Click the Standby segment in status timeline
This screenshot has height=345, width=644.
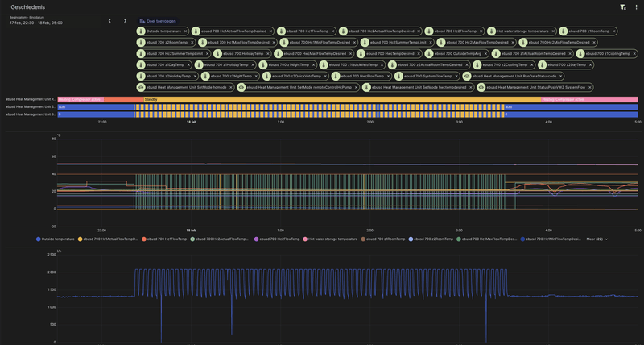coord(342,99)
